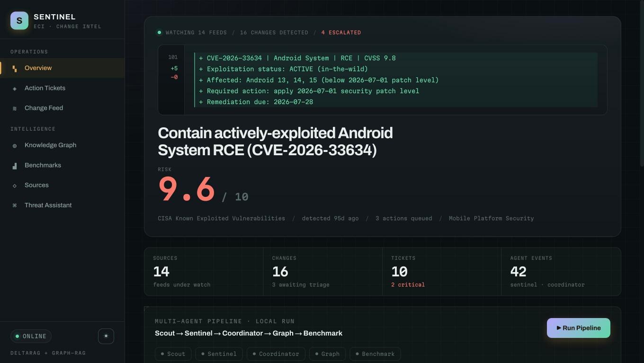The width and height of the screenshot is (644, 363).
Task: Click the "4 ESCALATED" status text
Action: pos(341,33)
